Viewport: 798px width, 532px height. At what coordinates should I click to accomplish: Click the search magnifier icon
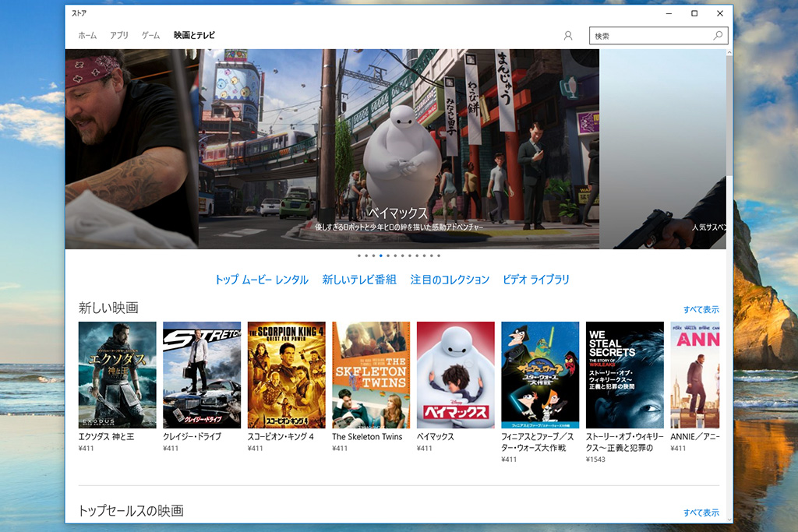coord(718,36)
